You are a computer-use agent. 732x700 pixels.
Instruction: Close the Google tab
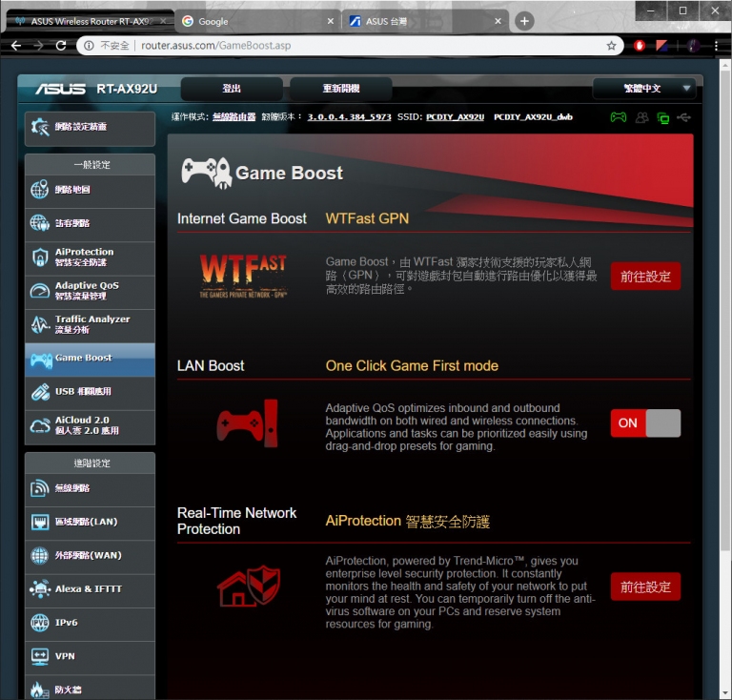pyautogui.click(x=331, y=21)
